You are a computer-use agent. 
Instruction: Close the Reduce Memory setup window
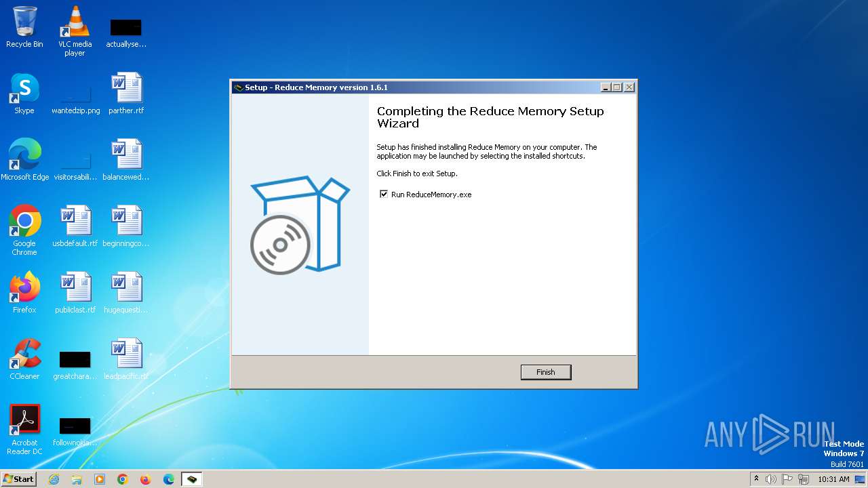click(x=629, y=87)
